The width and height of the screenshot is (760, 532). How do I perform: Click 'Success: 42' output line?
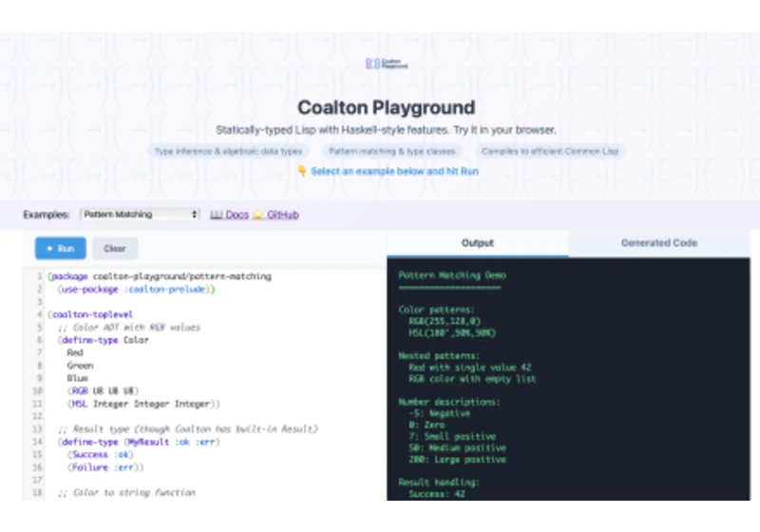point(437,494)
